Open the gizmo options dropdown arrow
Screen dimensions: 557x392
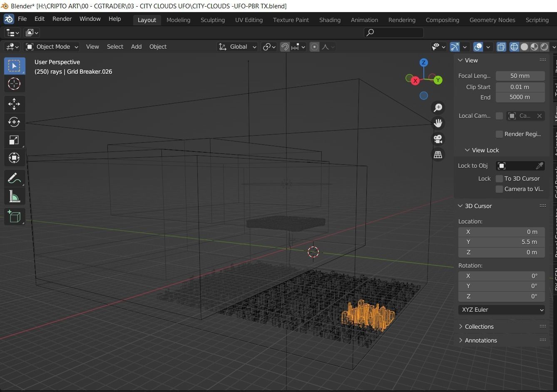(465, 47)
